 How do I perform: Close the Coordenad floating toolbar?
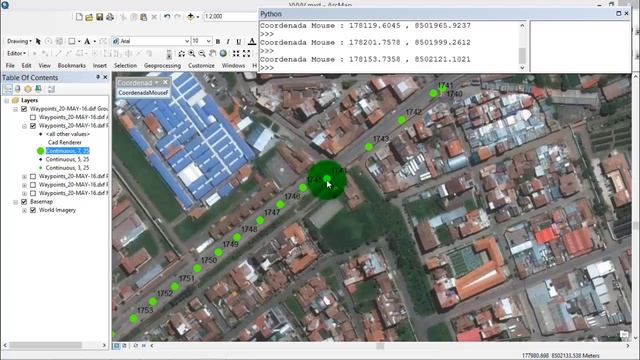tap(165, 82)
